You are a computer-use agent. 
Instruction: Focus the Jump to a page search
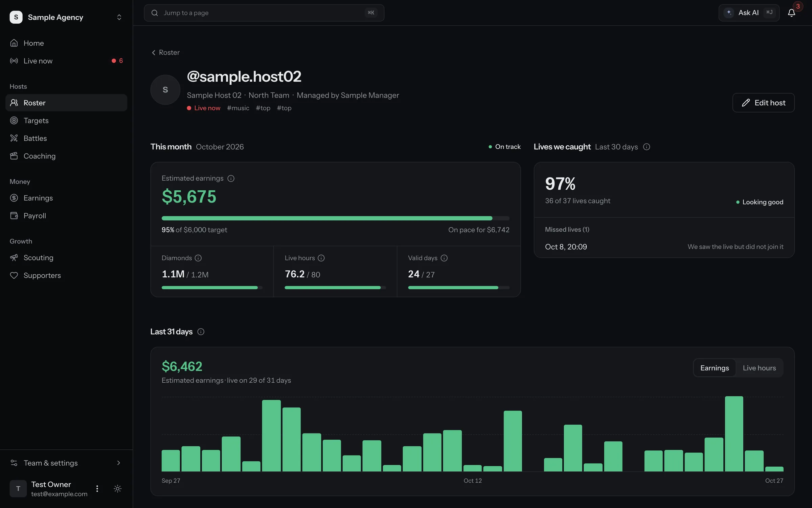coord(264,13)
